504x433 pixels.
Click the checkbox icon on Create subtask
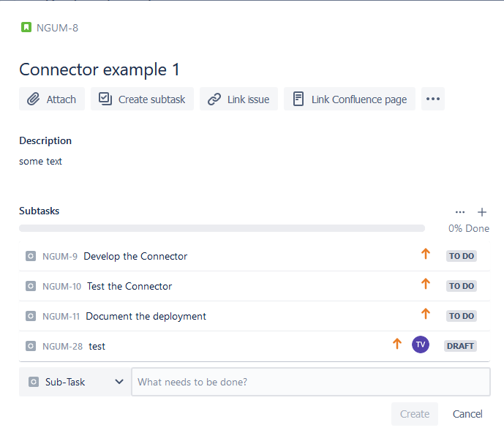pos(105,99)
